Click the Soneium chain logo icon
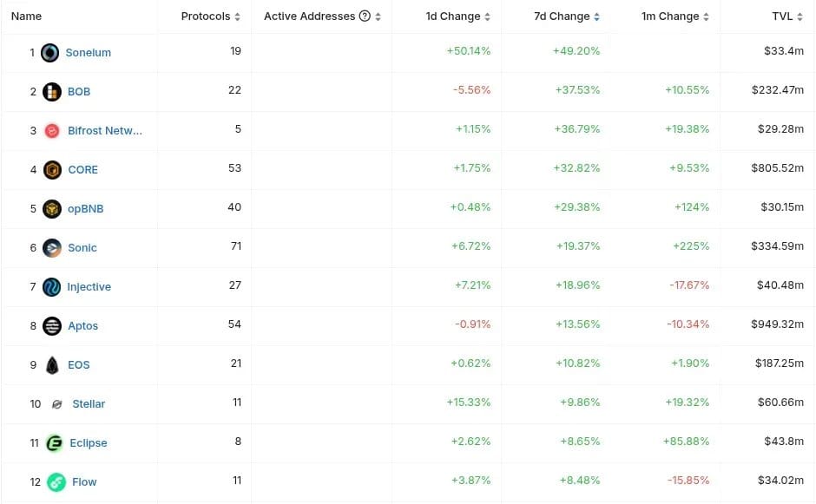Screen dimensions: 816x504 tap(50, 53)
